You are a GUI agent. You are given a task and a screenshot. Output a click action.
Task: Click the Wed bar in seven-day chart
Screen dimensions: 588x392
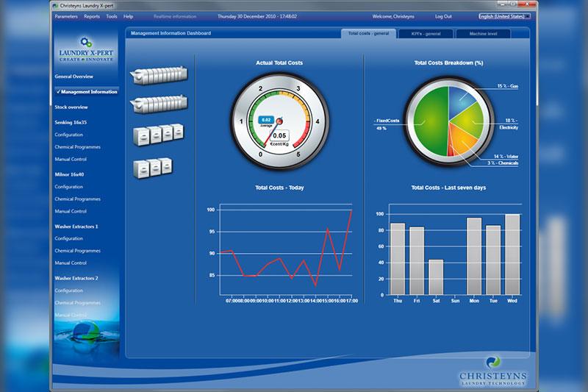512,255
